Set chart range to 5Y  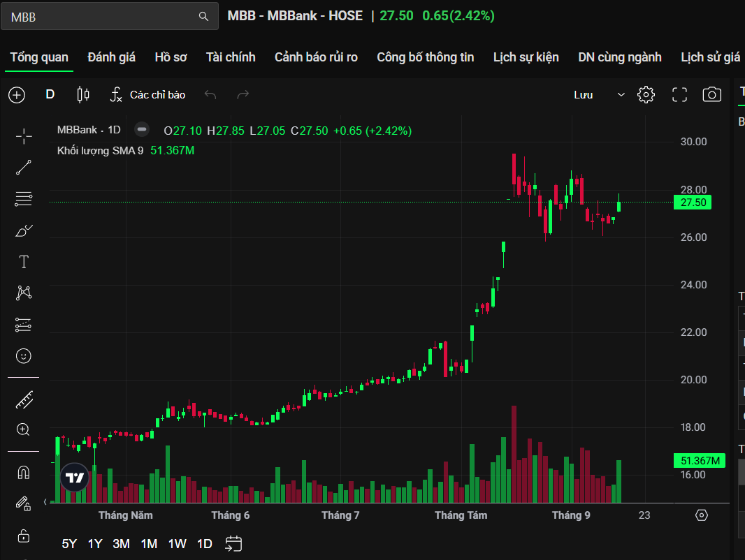tap(69, 544)
